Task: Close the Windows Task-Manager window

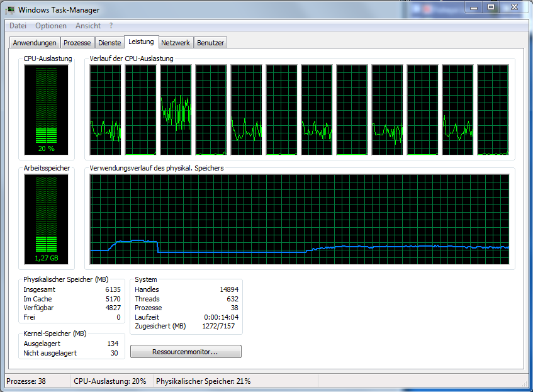Action: point(512,7)
